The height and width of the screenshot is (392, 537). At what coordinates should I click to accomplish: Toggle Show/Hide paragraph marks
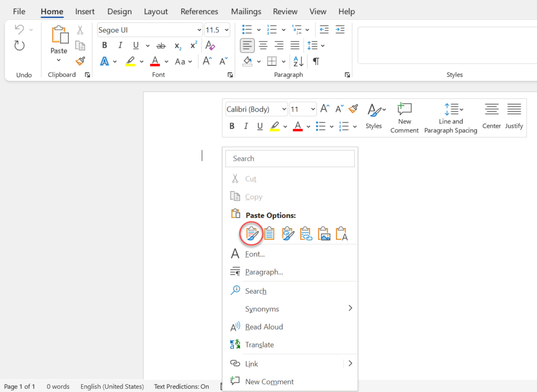click(316, 61)
